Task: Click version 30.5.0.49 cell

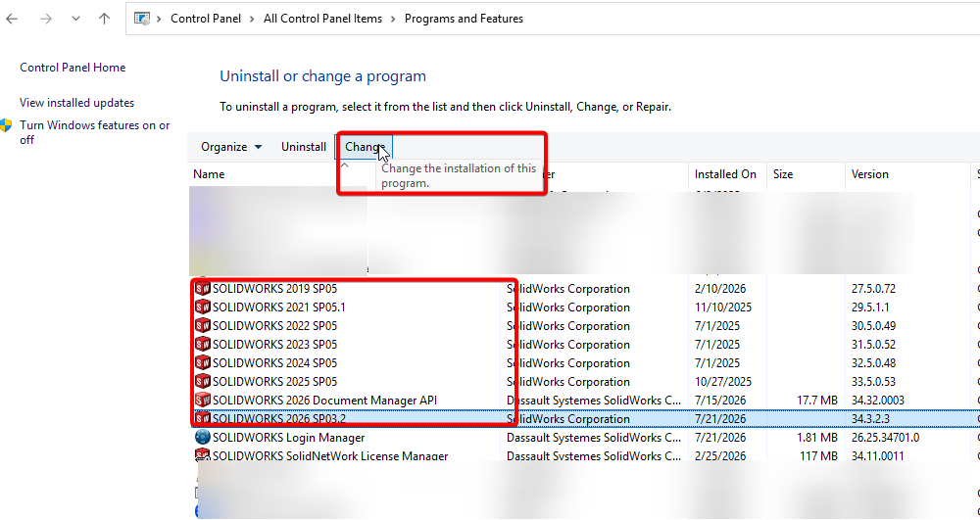Action: click(x=873, y=326)
